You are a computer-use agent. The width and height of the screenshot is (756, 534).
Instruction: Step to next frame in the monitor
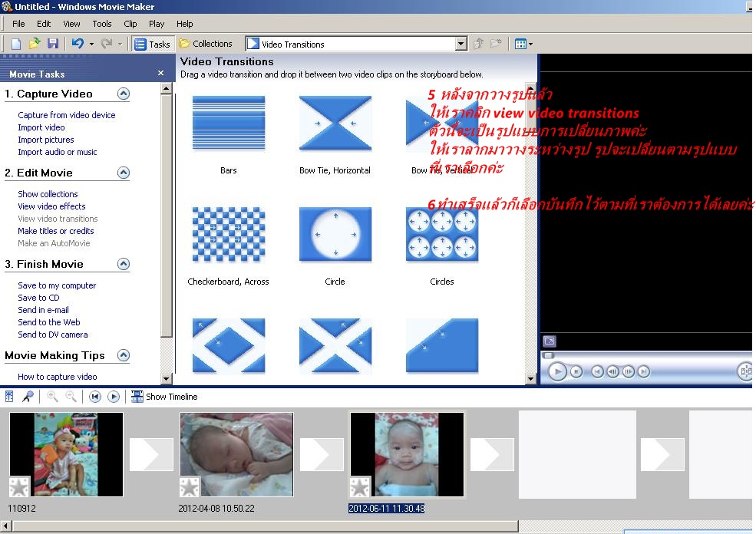point(629,371)
